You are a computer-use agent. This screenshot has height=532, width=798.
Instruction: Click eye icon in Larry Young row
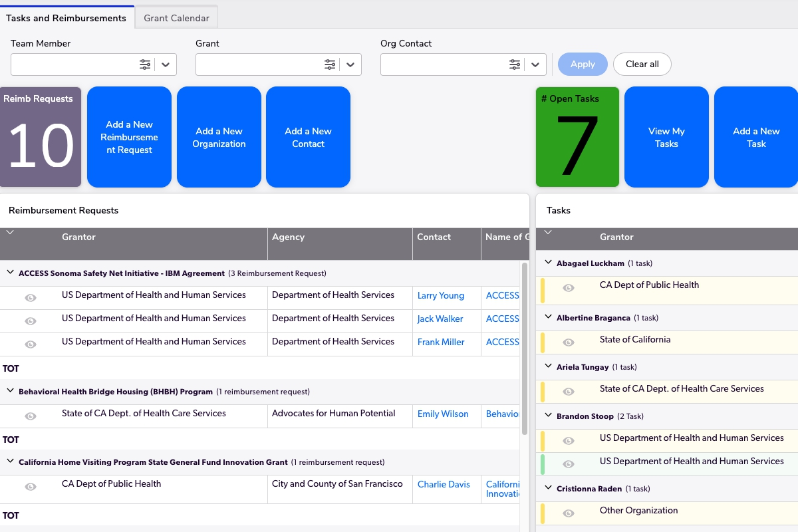(x=31, y=298)
